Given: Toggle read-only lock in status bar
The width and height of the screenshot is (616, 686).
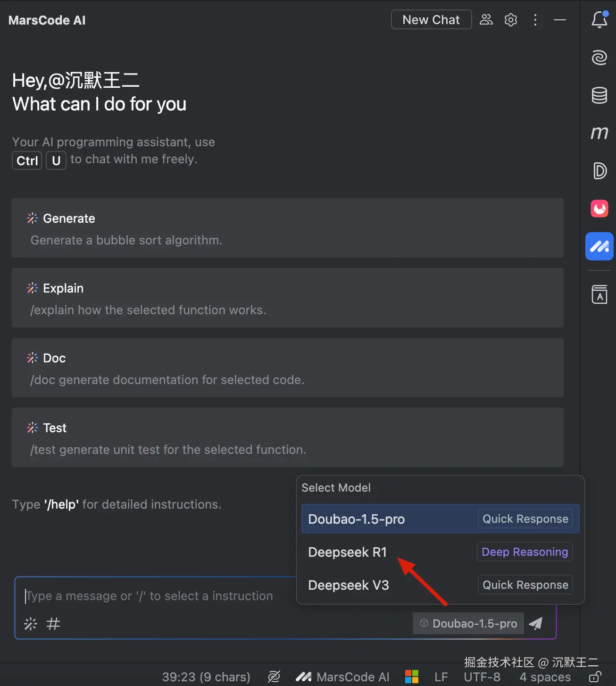Looking at the screenshot, I should [595, 677].
